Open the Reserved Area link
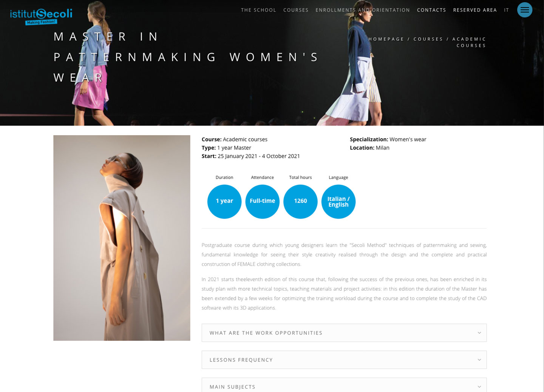 [x=475, y=10]
